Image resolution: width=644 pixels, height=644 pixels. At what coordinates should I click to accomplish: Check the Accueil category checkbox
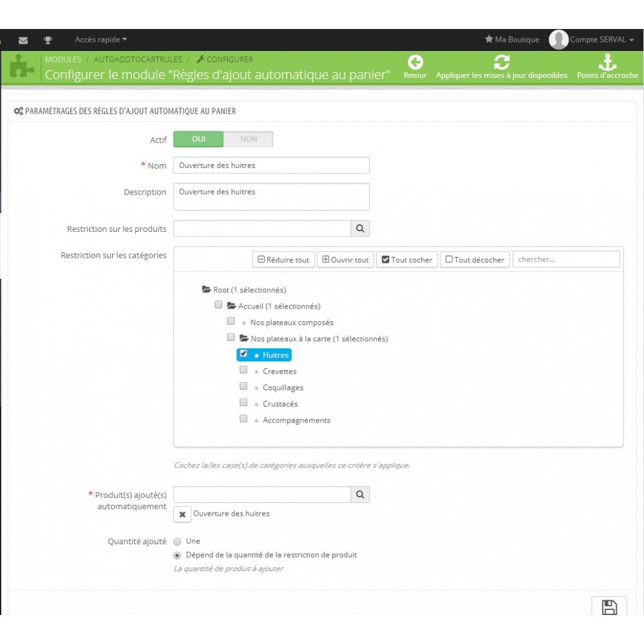218,305
